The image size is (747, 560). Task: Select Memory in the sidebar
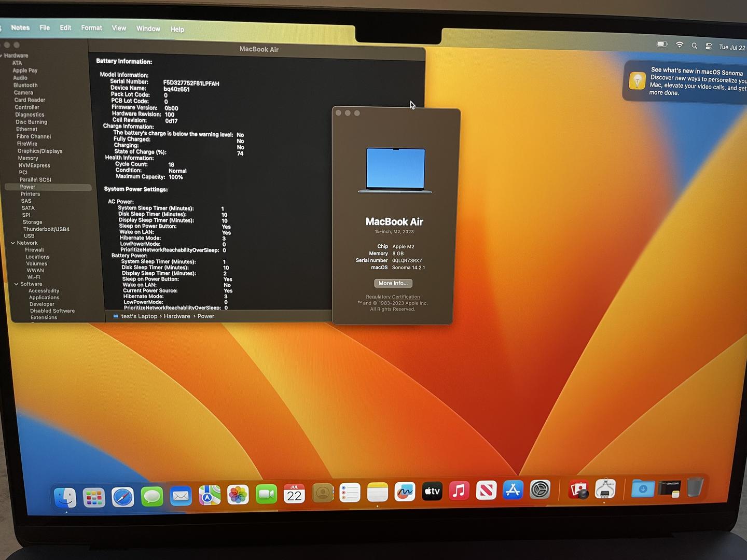tap(28, 158)
